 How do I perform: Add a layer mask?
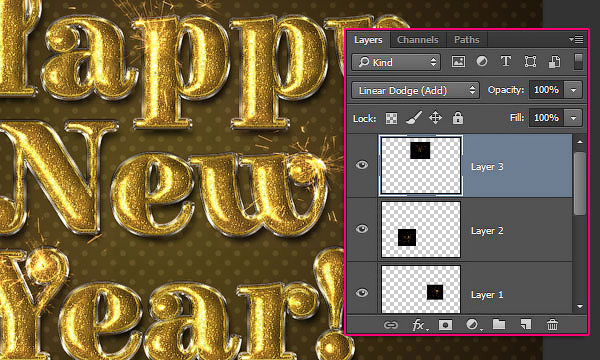(x=445, y=325)
